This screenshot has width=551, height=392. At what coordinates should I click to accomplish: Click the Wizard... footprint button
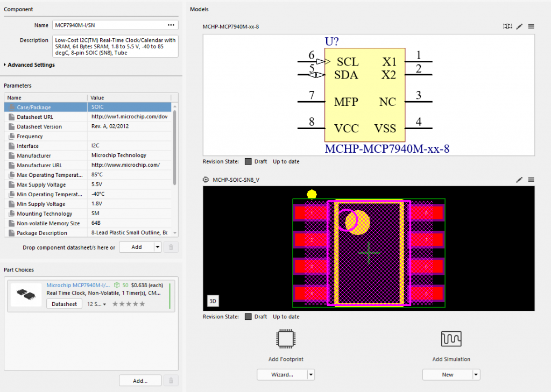pos(282,375)
